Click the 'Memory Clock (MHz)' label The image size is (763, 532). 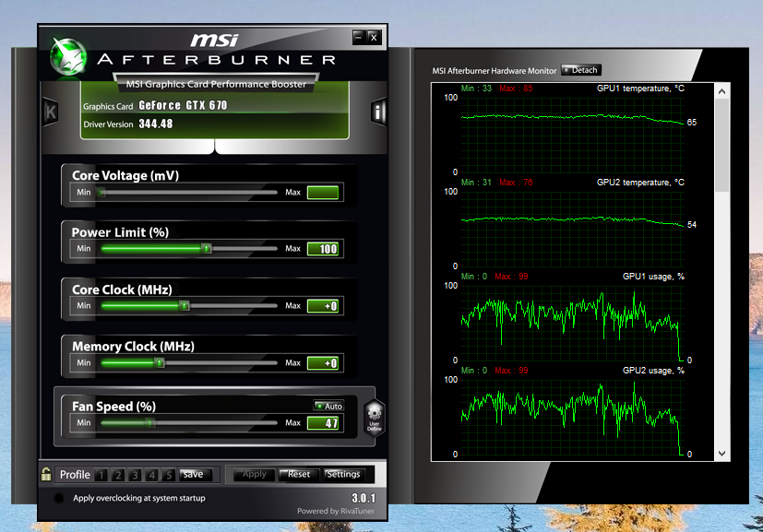pyautogui.click(x=134, y=347)
